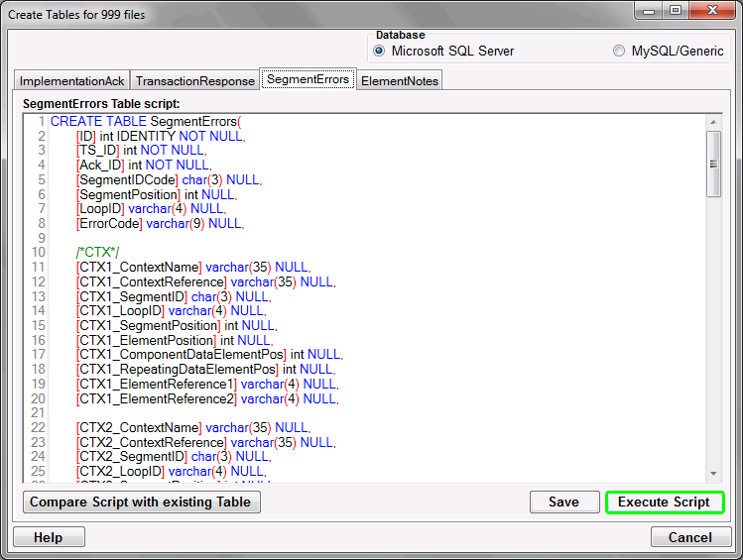Open Help for this dialog
Screen dimensions: 743x560
(49, 537)
